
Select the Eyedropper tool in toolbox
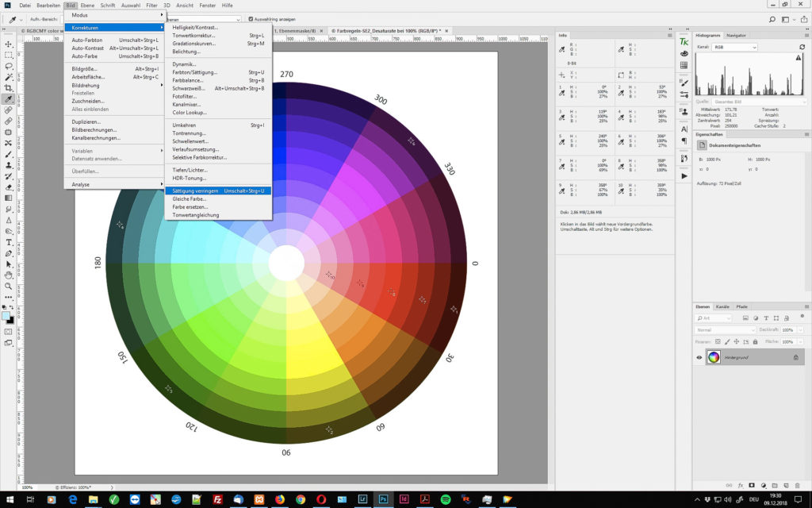(x=9, y=99)
